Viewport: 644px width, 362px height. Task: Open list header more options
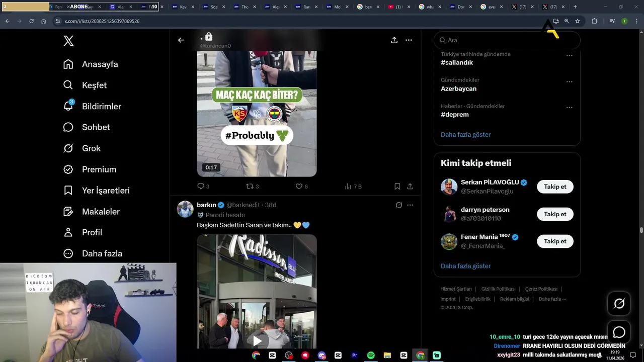coord(409,40)
